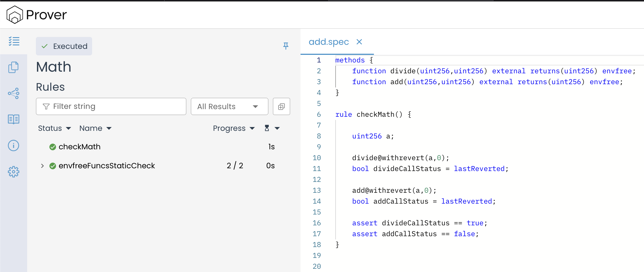Image resolution: width=644 pixels, height=272 pixels.
Task: Open the All Results filter dropdown
Action: point(229,106)
